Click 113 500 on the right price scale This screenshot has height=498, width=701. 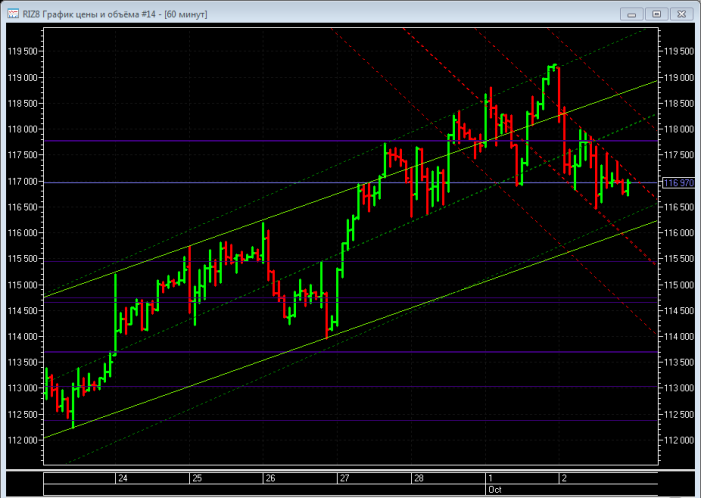tap(679, 362)
